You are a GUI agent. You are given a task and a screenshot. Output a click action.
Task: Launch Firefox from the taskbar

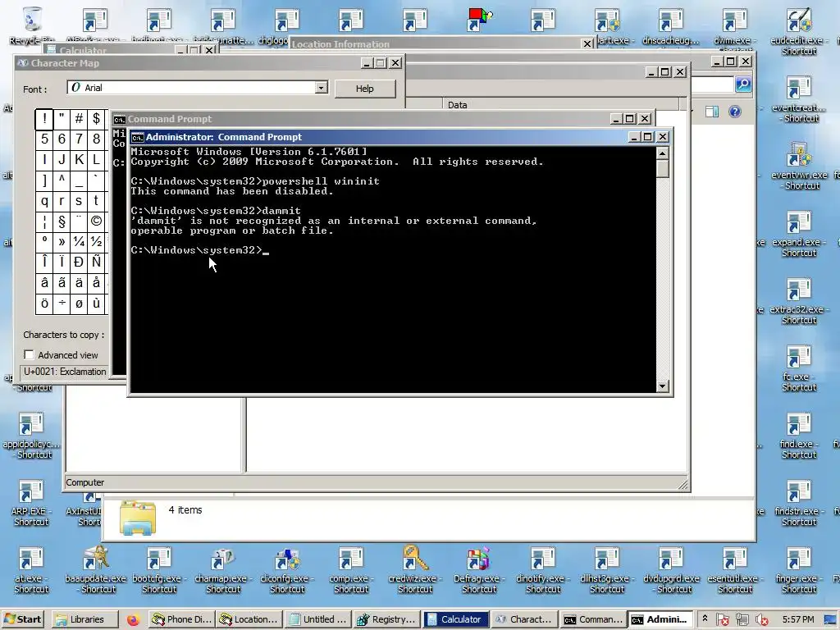coord(133,620)
